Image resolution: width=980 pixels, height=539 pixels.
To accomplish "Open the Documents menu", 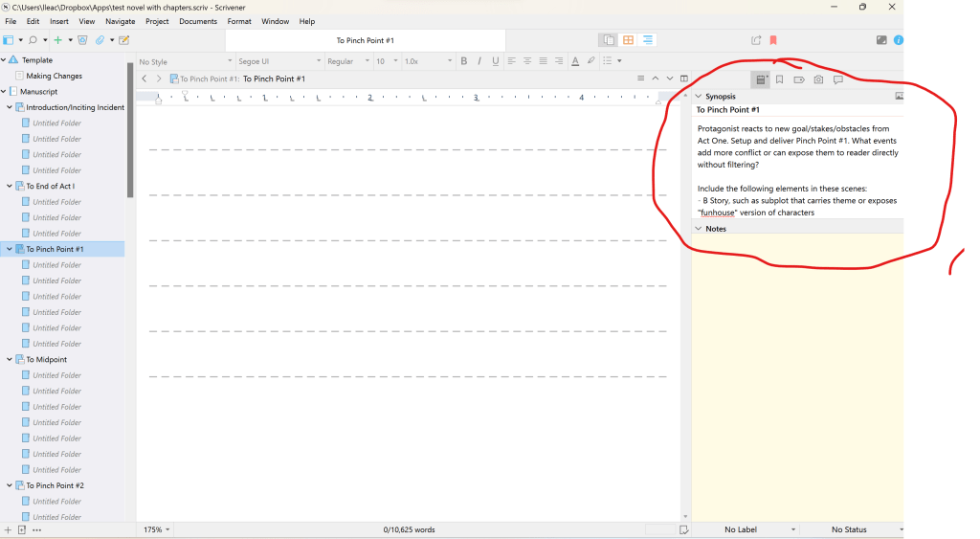I will [198, 21].
